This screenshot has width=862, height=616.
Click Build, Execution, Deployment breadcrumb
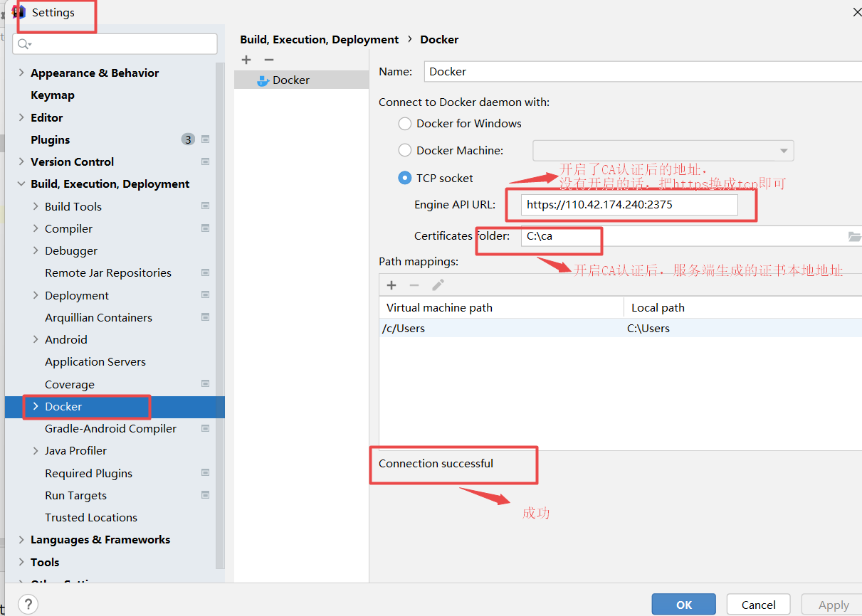(320, 39)
